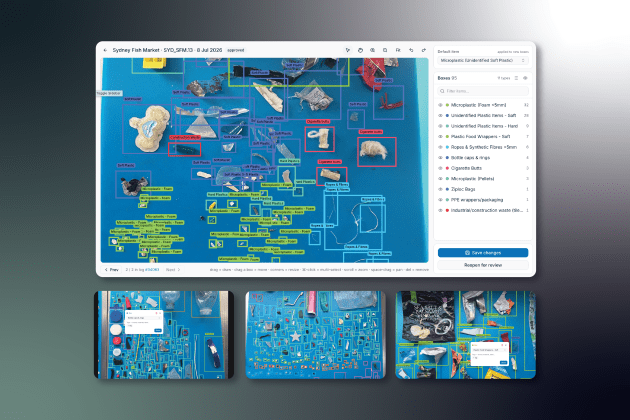The width and height of the screenshot is (630, 420).
Task: Hide Cigarette Butts boxes
Action: coord(440,168)
